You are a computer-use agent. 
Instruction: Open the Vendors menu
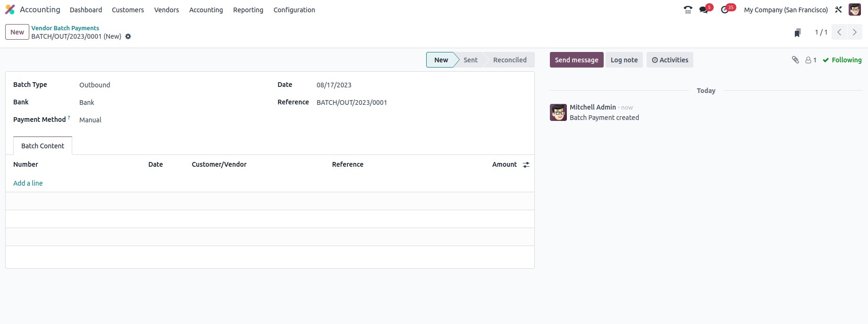click(x=167, y=10)
